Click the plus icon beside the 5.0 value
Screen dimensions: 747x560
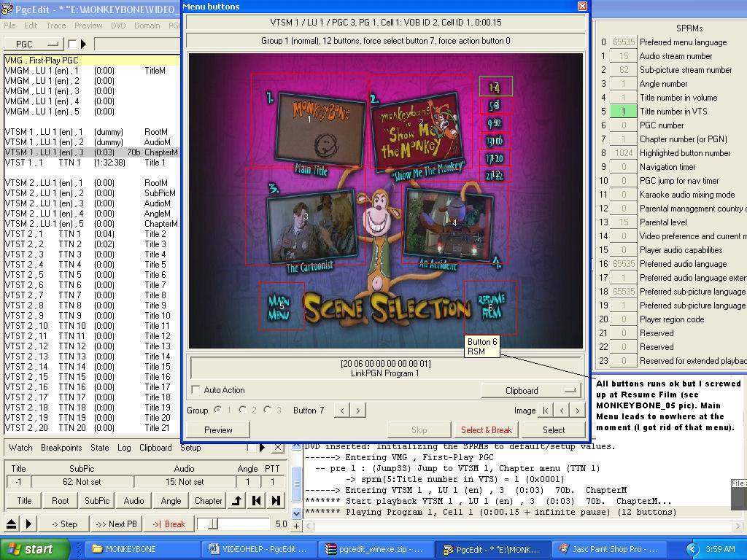click(x=296, y=526)
